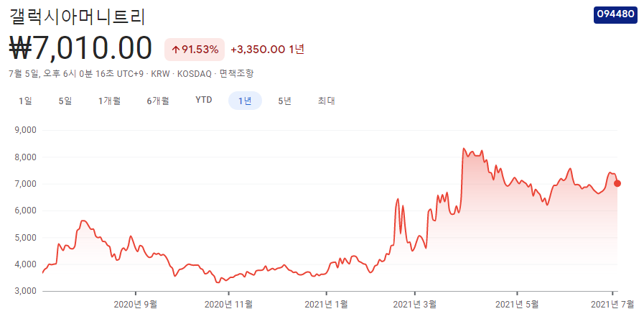Viewport: 644px width, 319px height.
Task: Click the ₩7,010.00 price value
Action: (x=80, y=49)
